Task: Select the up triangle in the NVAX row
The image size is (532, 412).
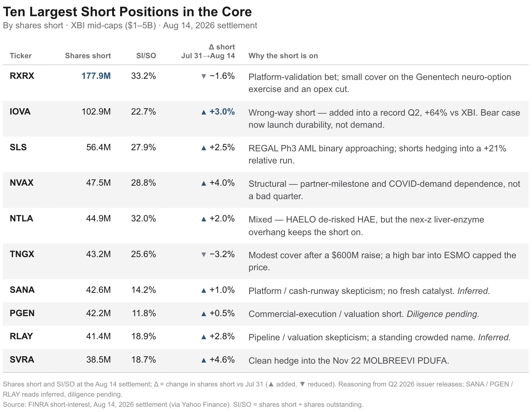Action: (204, 183)
